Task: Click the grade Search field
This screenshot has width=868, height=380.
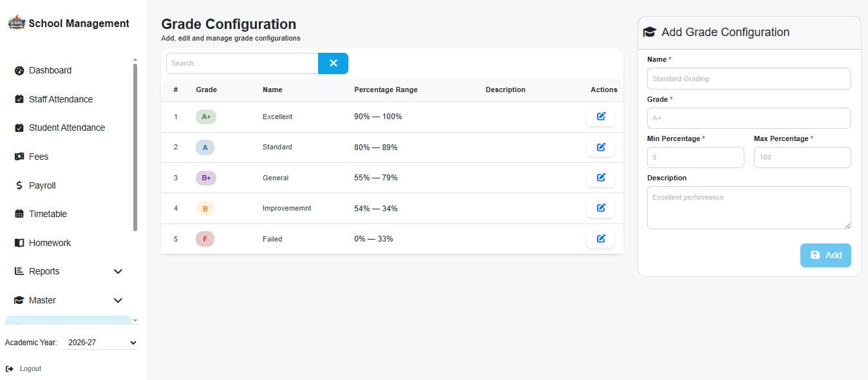Action: (x=242, y=63)
